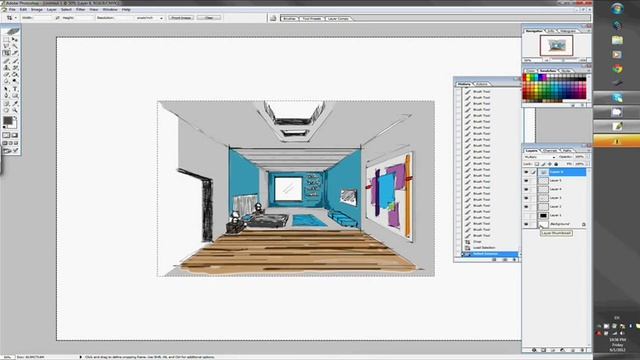Open Chrome from the Windows taskbar
Viewport: 640px width, 360px height.
(617, 69)
